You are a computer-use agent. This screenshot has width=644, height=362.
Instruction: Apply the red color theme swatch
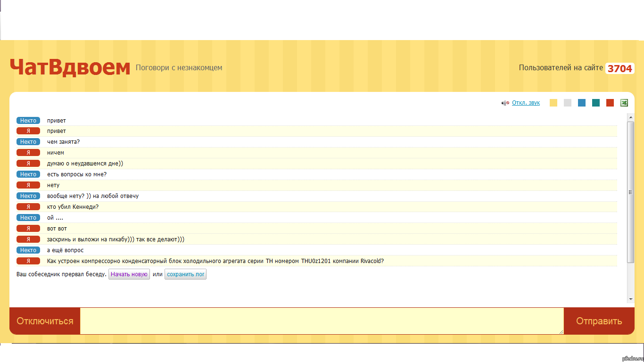(x=610, y=103)
